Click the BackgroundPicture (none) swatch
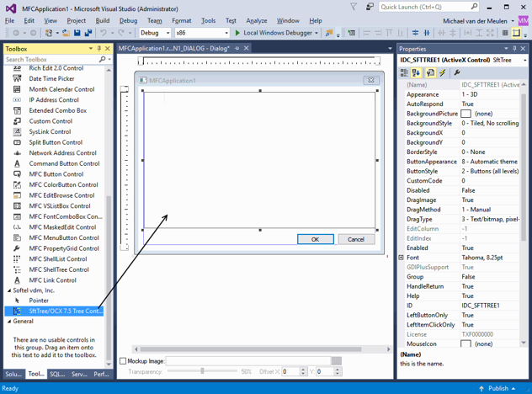The height and width of the screenshot is (394, 532). (465, 114)
